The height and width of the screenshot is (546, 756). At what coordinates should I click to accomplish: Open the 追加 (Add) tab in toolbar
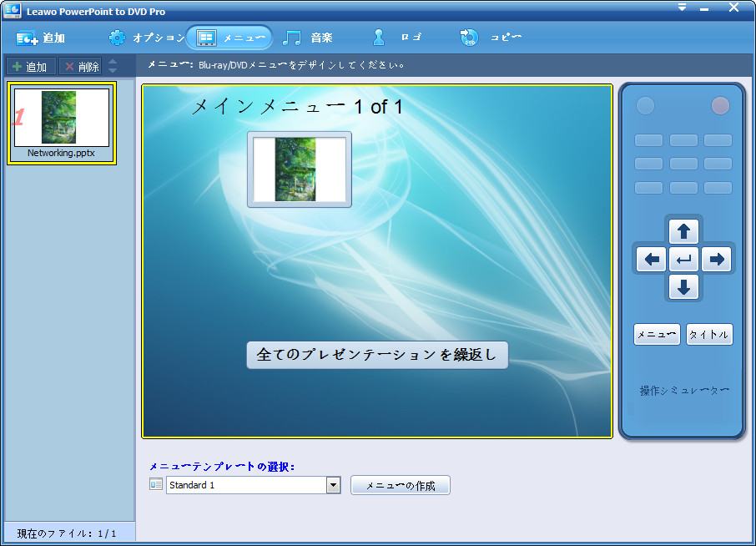click(40, 38)
